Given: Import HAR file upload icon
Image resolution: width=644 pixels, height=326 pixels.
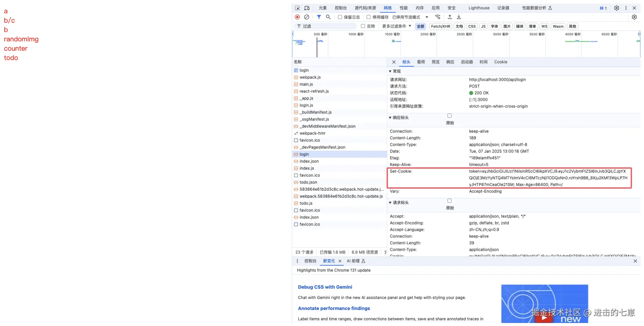Looking at the screenshot, I should 450,17.
